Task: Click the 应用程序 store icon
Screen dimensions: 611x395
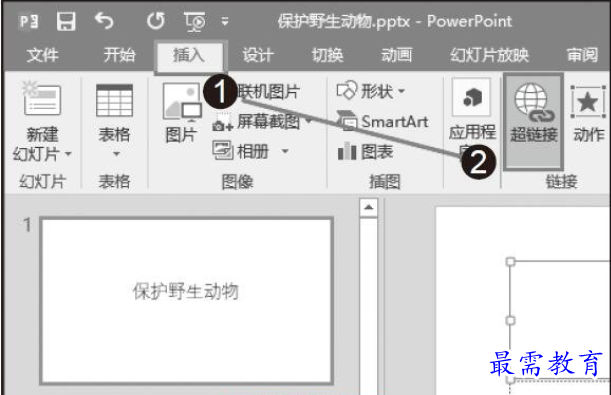Action: [x=471, y=97]
